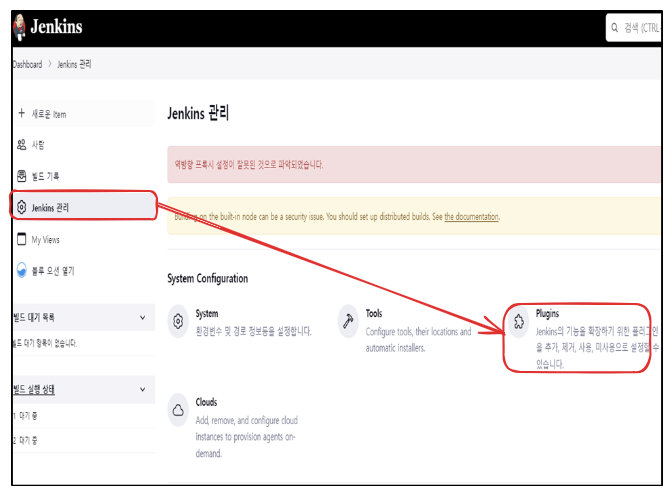Screen dimensions: 672x496
Task: Click the My Views window icon
Action: 21,239
